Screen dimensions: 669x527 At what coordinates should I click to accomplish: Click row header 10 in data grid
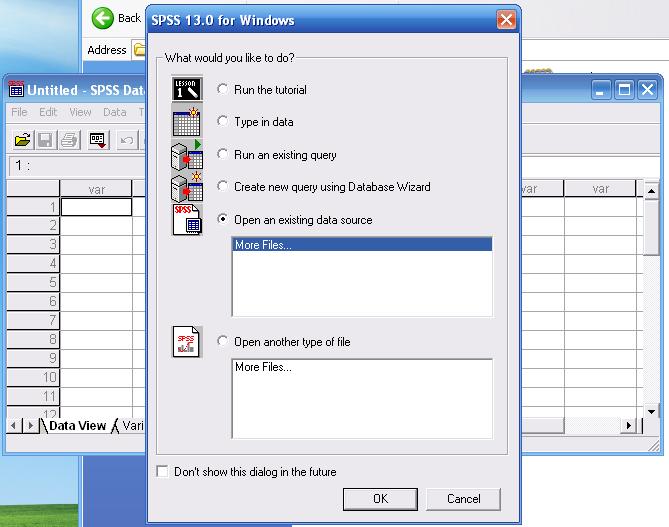(x=33, y=377)
